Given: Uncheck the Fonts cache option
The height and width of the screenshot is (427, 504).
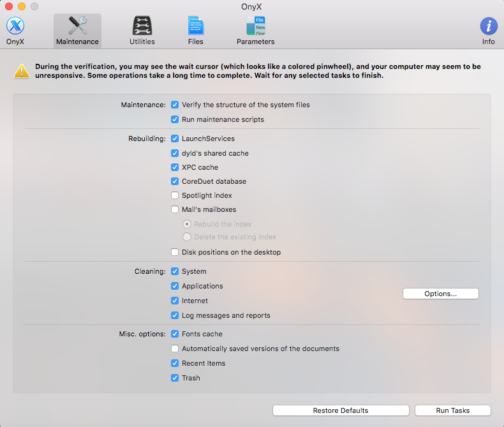Looking at the screenshot, I should click(x=175, y=334).
